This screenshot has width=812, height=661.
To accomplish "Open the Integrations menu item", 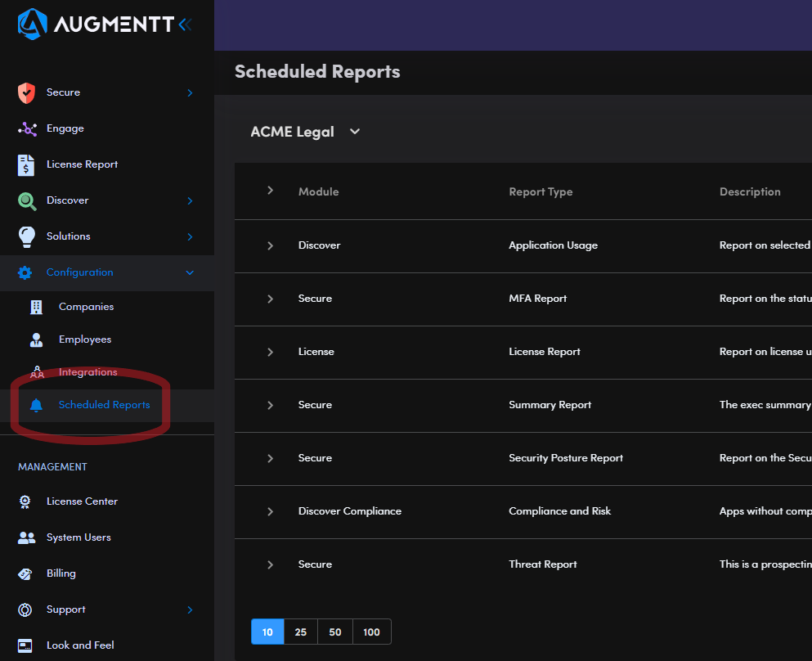I will point(87,372).
